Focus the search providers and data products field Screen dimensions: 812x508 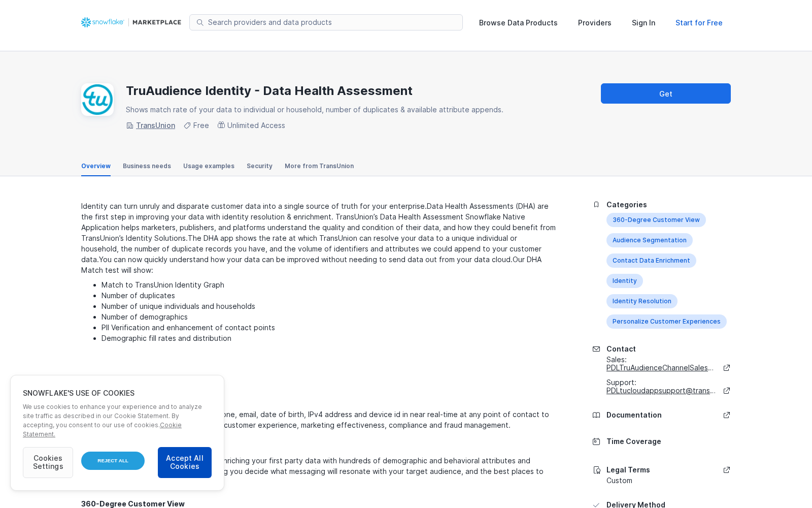[x=326, y=22]
